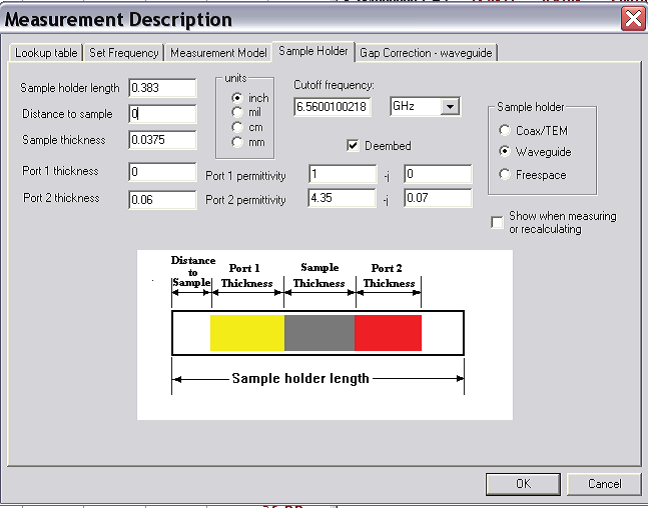
Task: Close the Measurement Description dialog
Action: click(632, 19)
